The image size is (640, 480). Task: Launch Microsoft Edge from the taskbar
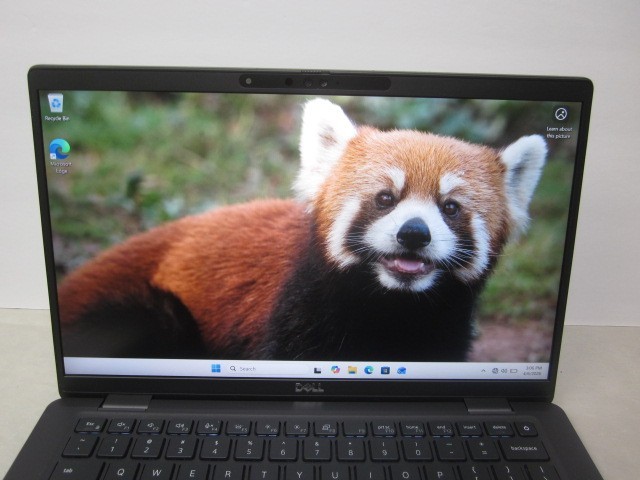369,370
